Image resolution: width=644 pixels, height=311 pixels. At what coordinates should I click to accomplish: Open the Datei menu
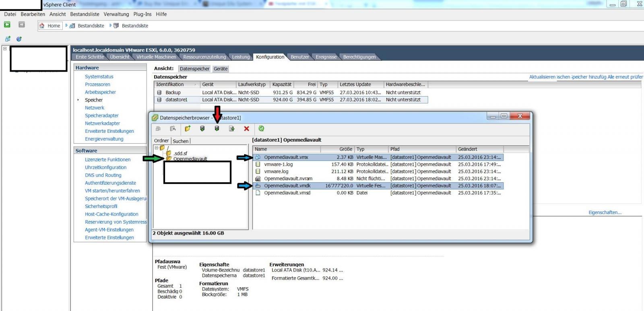click(10, 14)
